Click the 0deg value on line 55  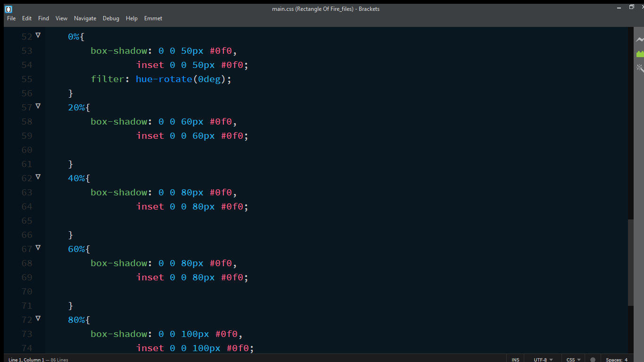click(x=209, y=79)
